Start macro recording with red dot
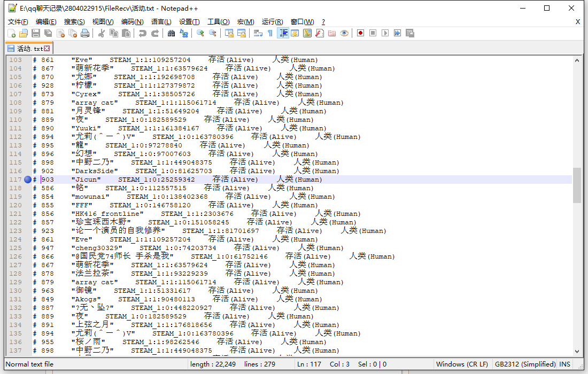Viewport: 588px width, 374px height. 360,33
